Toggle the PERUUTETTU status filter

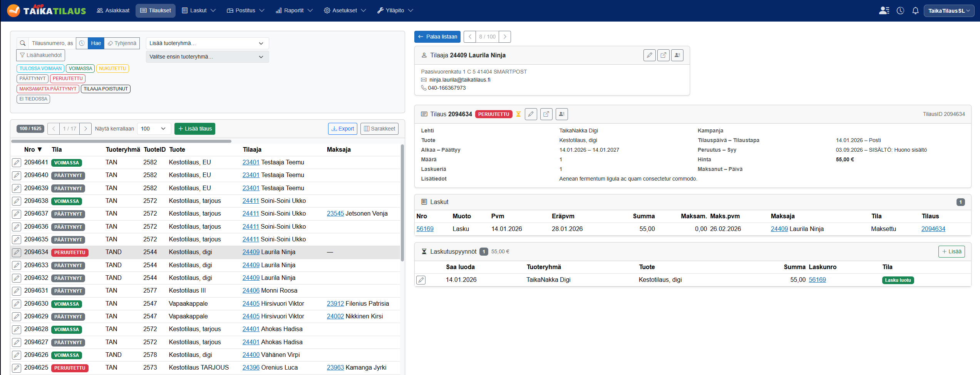pyautogui.click(x=67, y=79)
